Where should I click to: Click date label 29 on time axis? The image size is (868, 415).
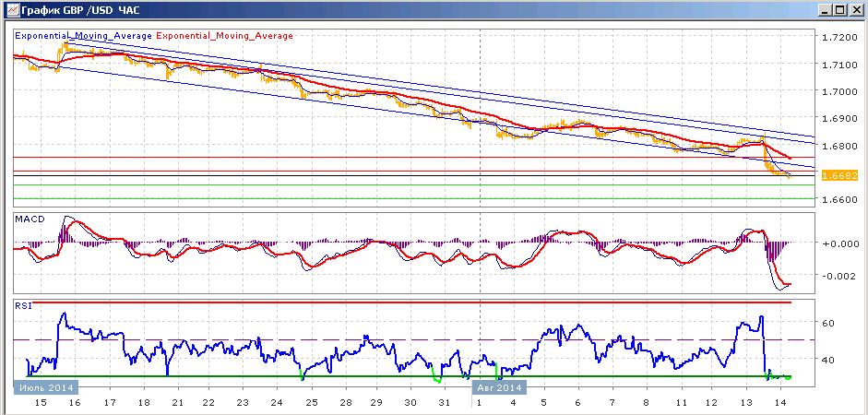377,403
